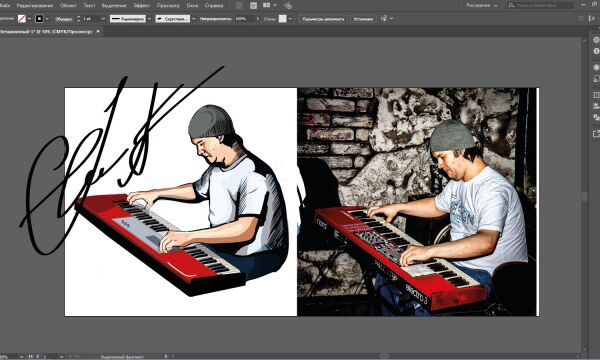This screenshot has height=360, width=600.
Task: Click the Непрозрачность opacity label
Action: click(216, 19)
